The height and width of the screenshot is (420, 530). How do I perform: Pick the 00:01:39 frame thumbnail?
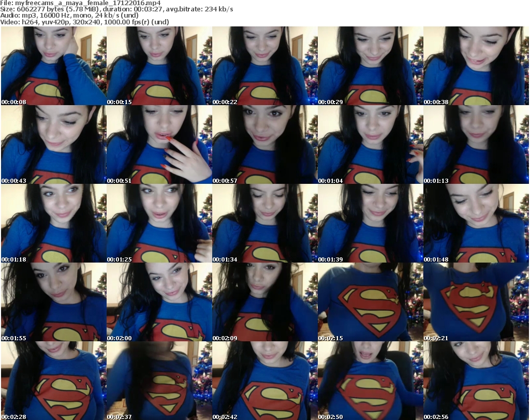(x=371, y=223)
